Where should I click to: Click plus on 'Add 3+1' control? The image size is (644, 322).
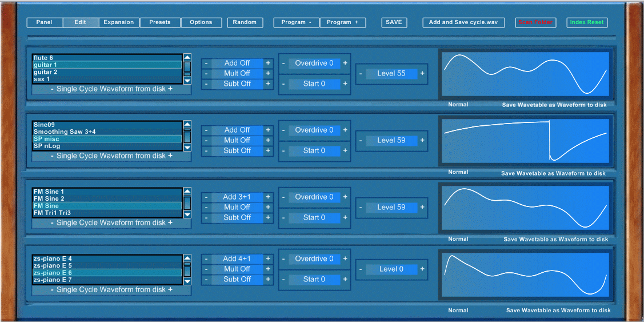(268, 197)
